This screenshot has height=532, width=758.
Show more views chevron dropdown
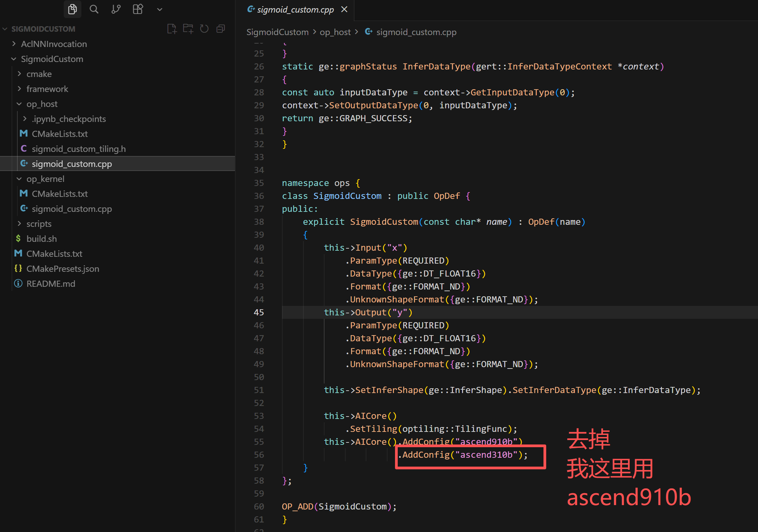pos(159,10)
